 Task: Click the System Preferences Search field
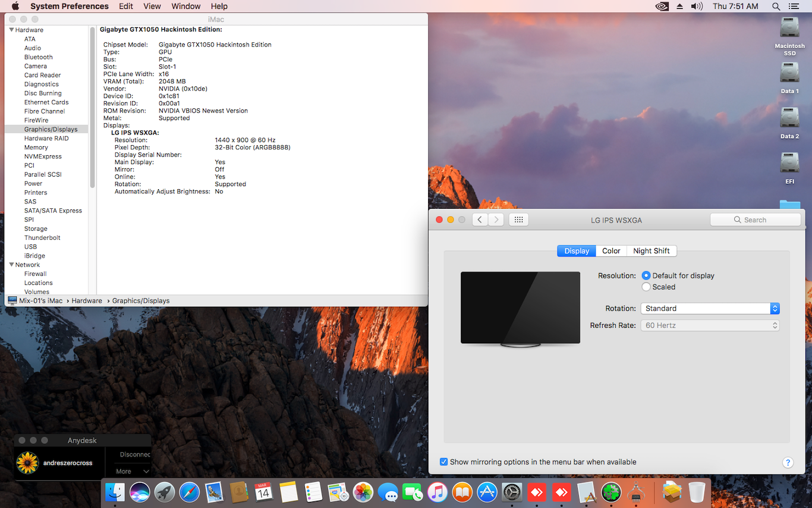coord(756,219)
